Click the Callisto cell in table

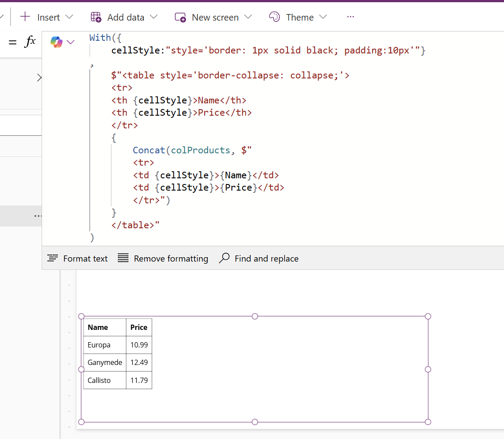pos(105,380)
